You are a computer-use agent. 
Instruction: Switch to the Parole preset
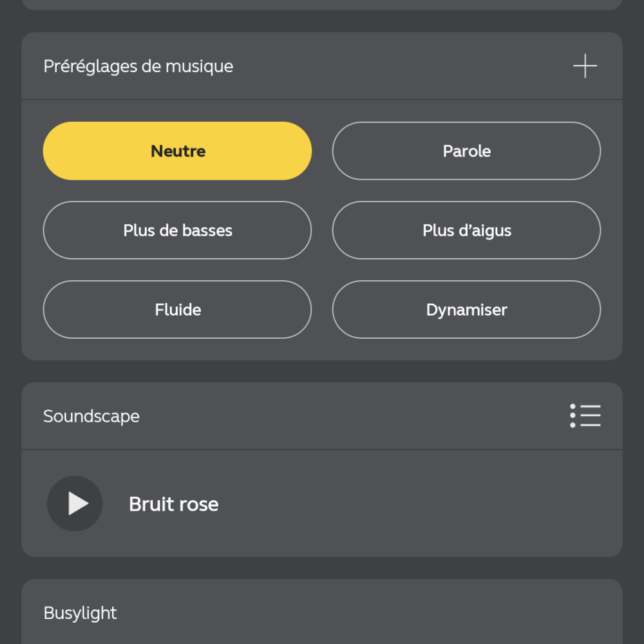click(x=466, y=151)
